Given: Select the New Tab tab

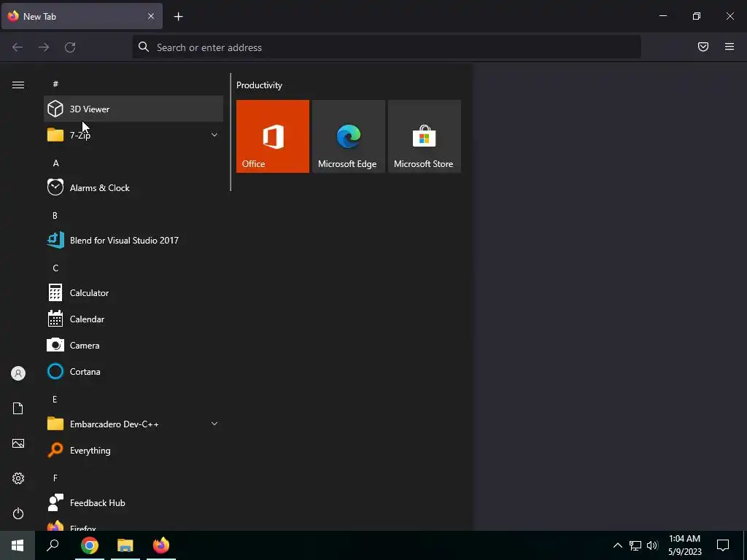Looking at the screenshot, I should pos(82,16).
